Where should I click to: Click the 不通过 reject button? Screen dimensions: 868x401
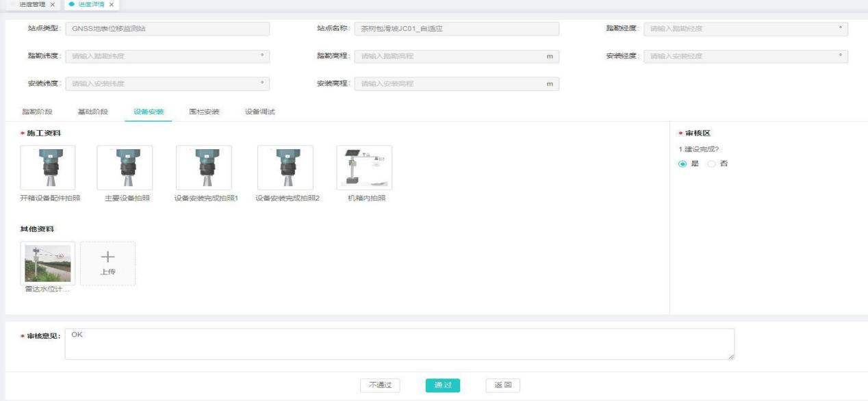tap(380, 385)
